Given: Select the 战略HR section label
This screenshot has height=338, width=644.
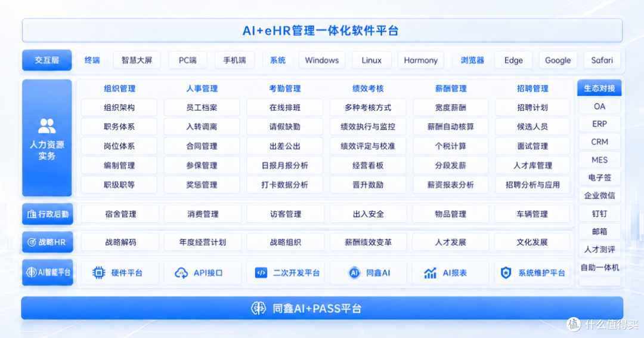Looking at the screenshot, I should pos(48,242).
